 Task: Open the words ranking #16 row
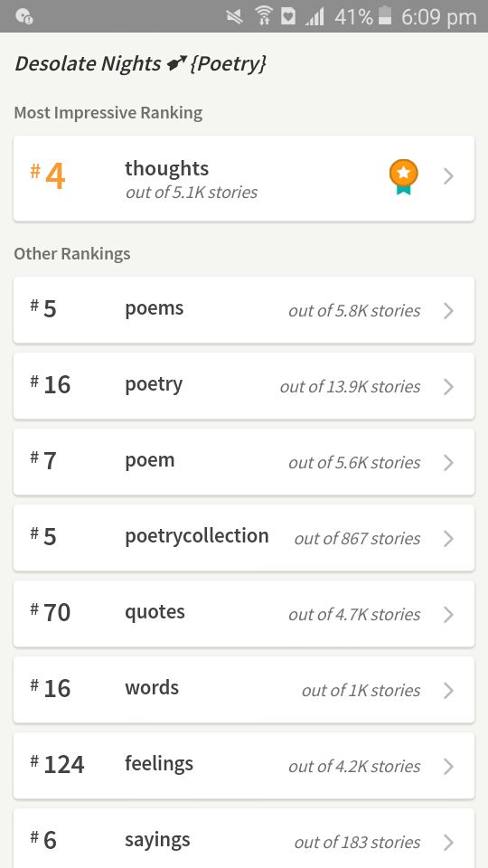244,689
